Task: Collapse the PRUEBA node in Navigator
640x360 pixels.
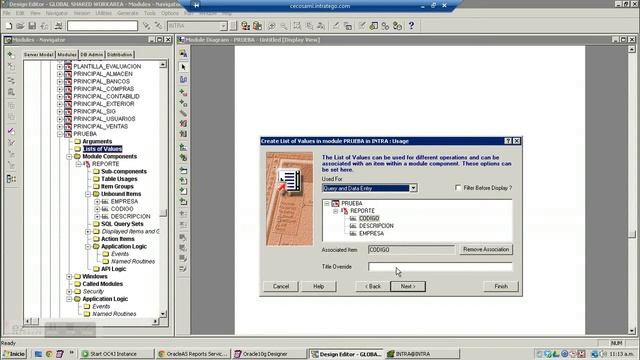Action: tap(60, 134)
